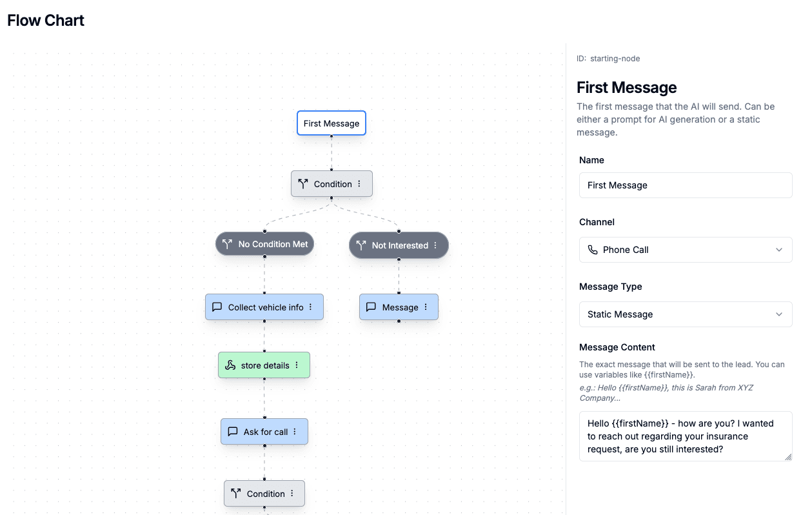Click the Ask for call node
The width and height of the screenshot is (812, 515).
pyautogui.click(x=264, y=431)
